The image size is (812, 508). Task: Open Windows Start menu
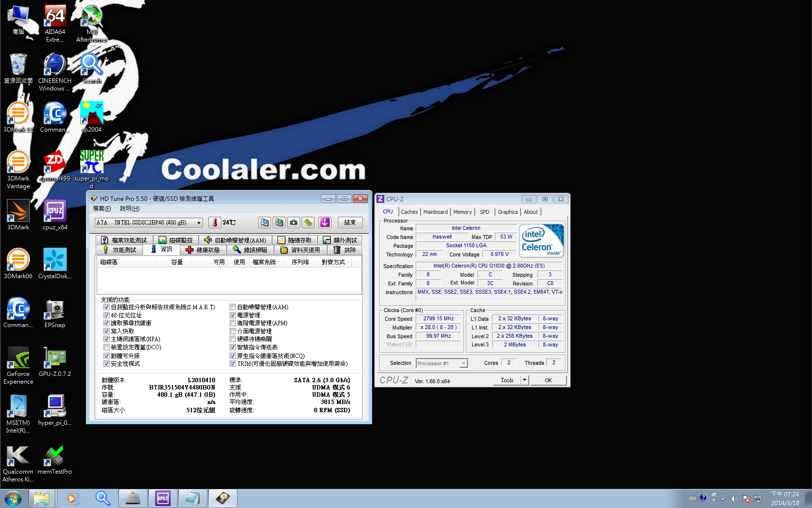pyautogui.click(x=13, y=498)
